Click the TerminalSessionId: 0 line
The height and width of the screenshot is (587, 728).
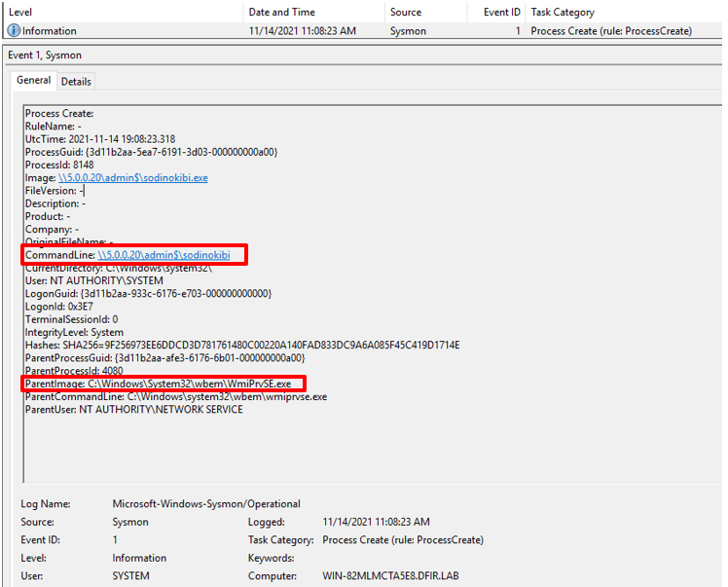tap(71, 319)
